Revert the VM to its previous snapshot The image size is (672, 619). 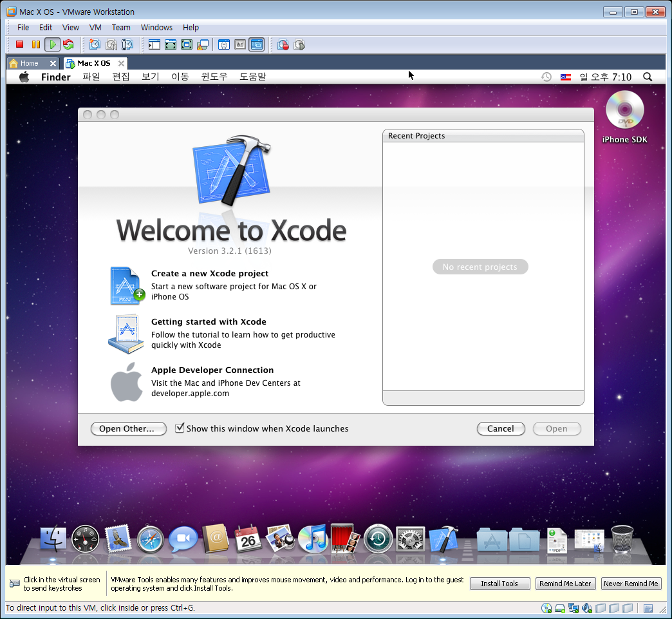pos(111,44)
